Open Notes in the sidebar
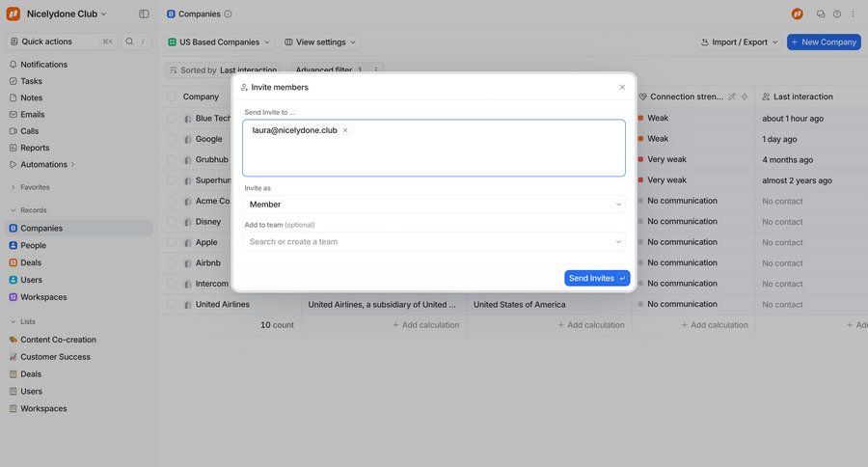The width and height of the screenshot is (868, 467). pos(79,97)
